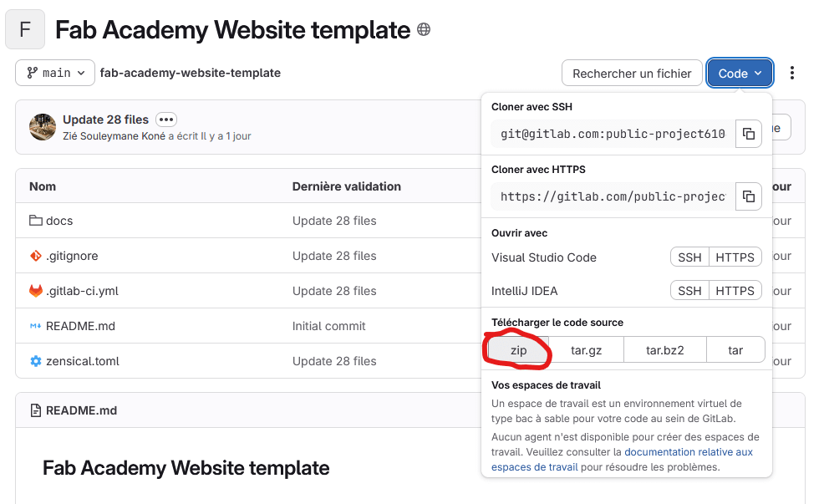Open the workspaces documentation link

[688, 452]
